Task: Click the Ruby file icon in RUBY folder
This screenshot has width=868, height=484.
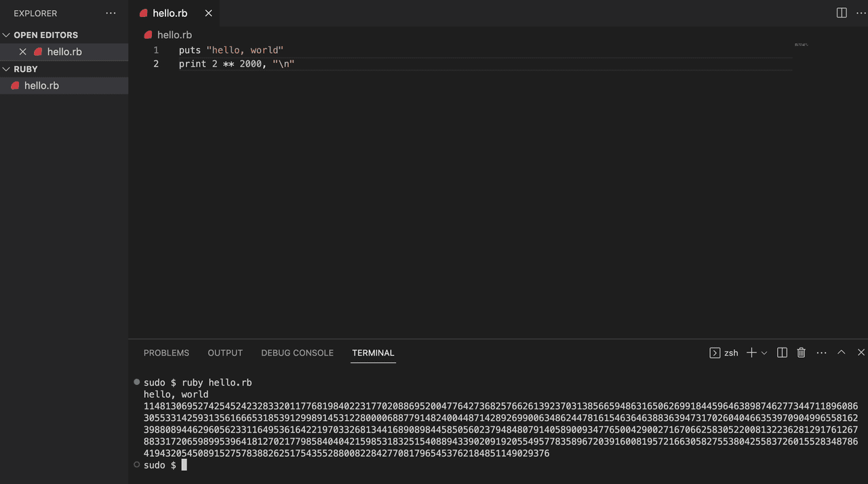Action: (15, 86)
